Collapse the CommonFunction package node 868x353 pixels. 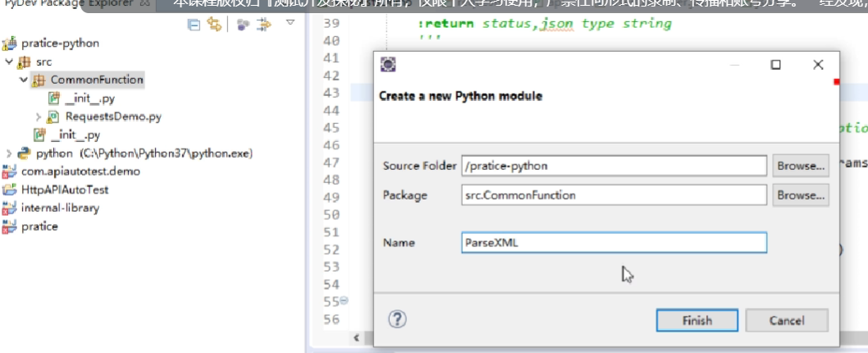coord(24,80)
